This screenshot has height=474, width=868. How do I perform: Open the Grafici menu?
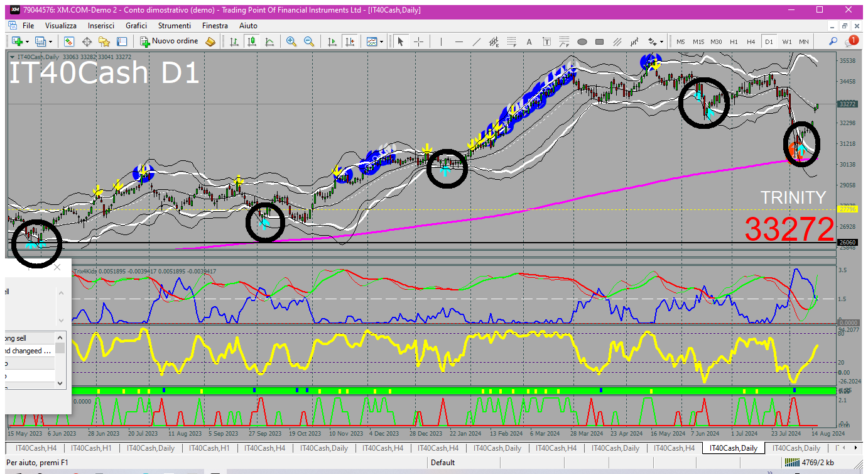pyautogui.click(x=136, y=26)
